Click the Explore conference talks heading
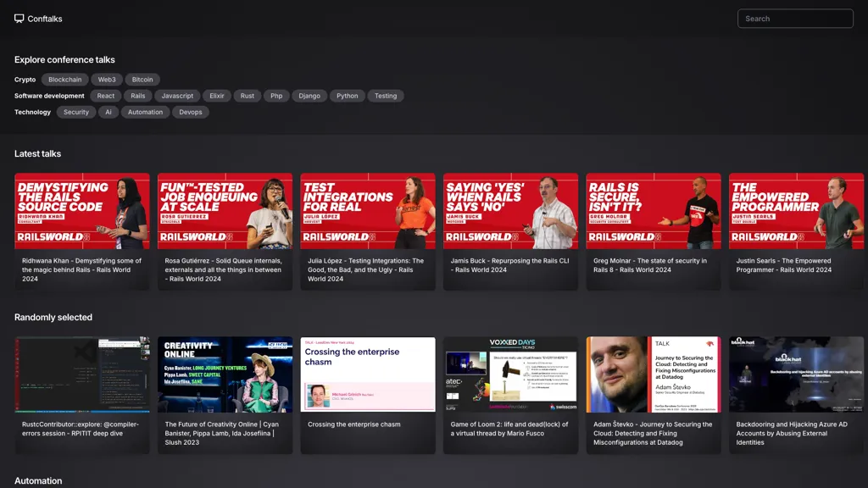Viewport: 868px width, 488px height. tap(64, 60)
